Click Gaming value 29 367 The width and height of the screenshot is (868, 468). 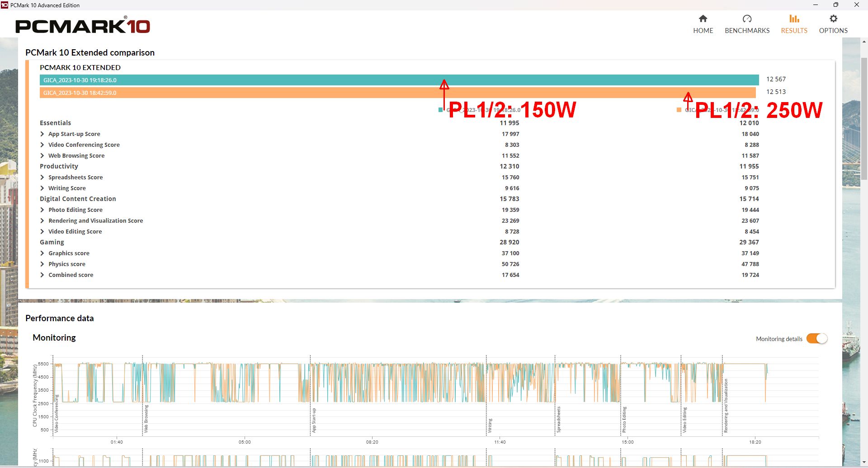click(749, 242)
